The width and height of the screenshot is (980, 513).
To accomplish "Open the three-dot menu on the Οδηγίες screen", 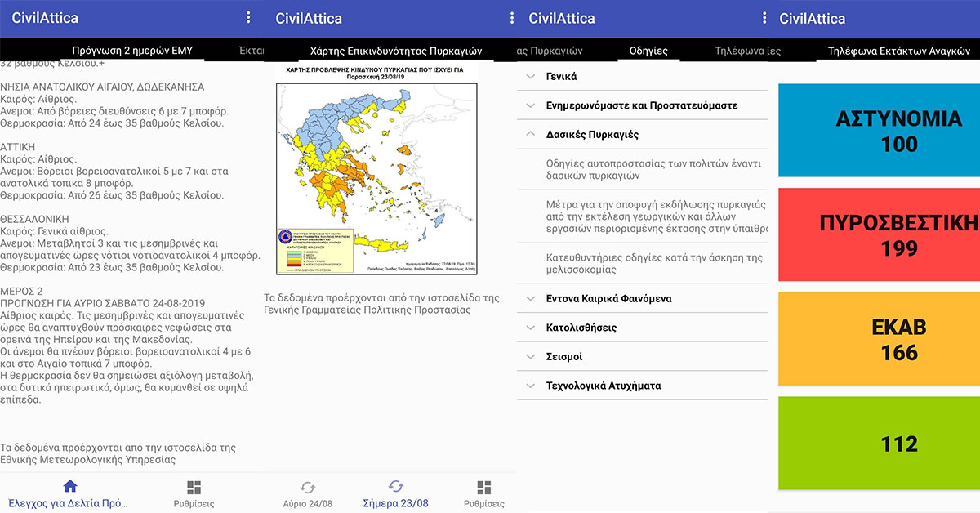I will (x=764, y=17).
